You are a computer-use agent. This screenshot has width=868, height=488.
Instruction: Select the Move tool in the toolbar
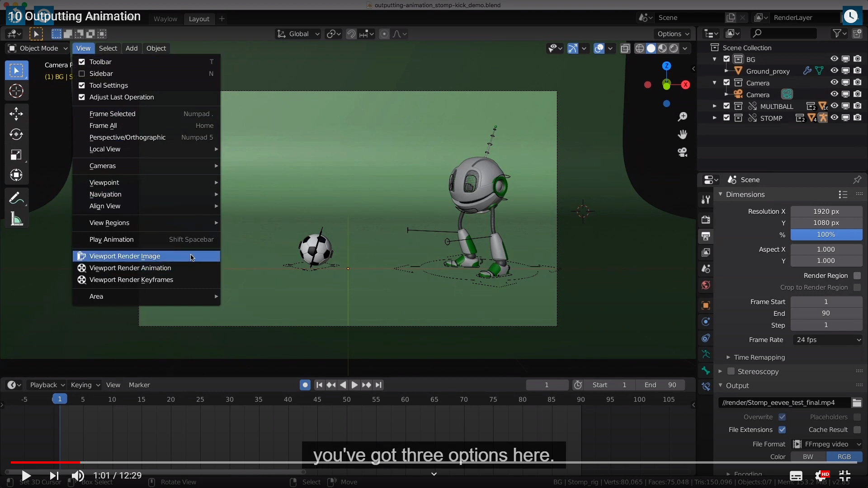16,113
